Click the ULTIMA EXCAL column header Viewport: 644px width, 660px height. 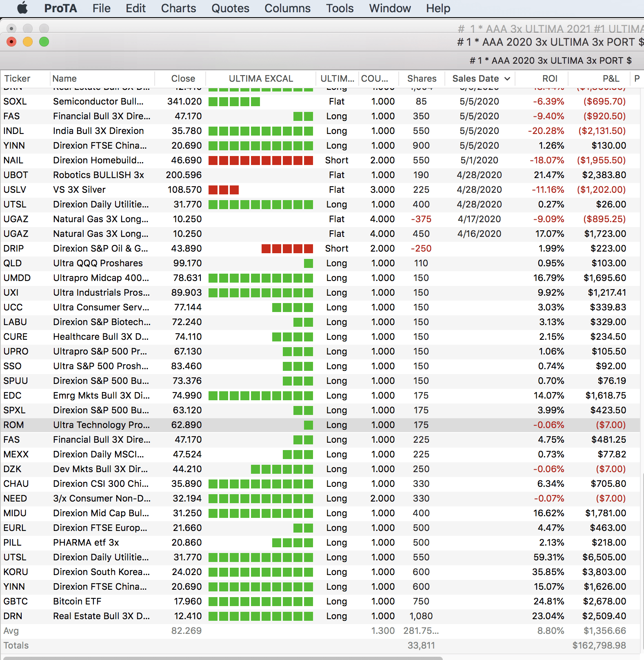click(261, 79)
